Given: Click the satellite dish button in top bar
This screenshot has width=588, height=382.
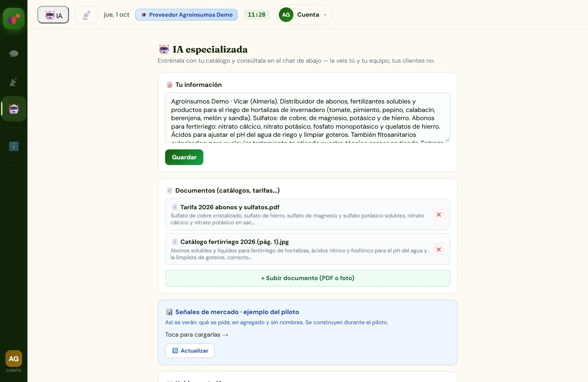Looking at the screenshot, I should (86, 15).
